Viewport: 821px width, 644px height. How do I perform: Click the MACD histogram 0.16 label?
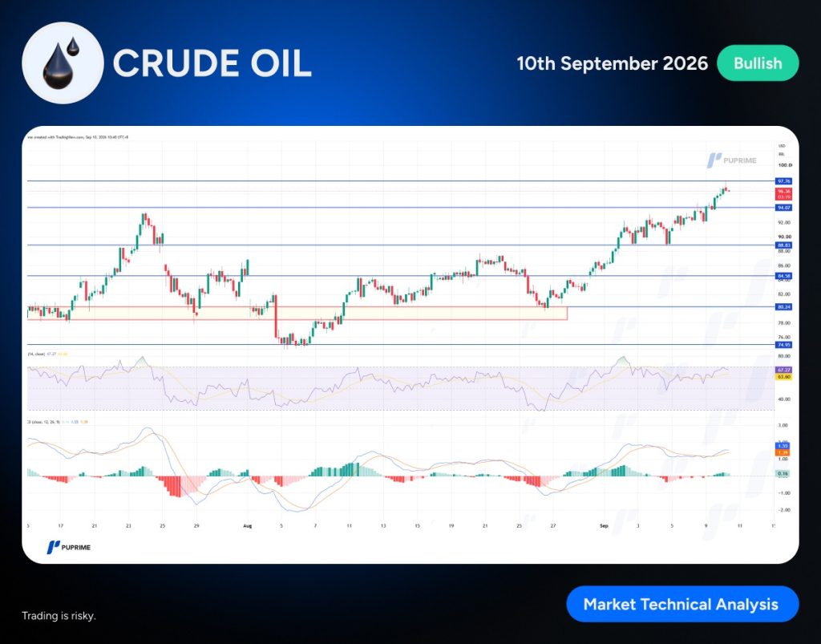coord(783,474)
